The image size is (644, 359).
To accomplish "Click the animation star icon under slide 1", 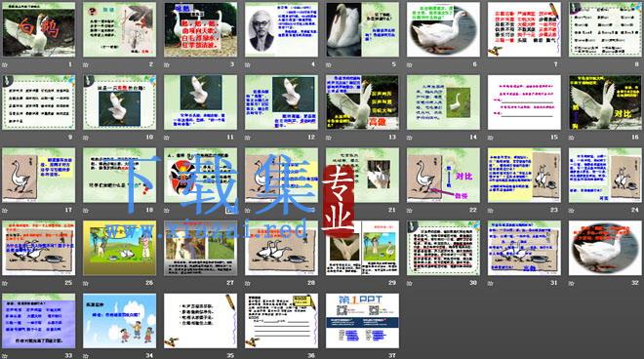I will pos(5,65).
